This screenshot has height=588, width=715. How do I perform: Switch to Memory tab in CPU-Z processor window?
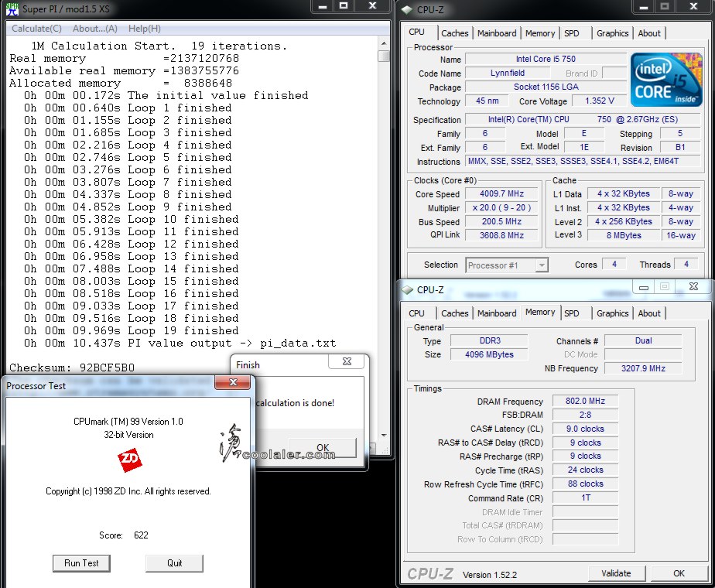tap(540, 33)
